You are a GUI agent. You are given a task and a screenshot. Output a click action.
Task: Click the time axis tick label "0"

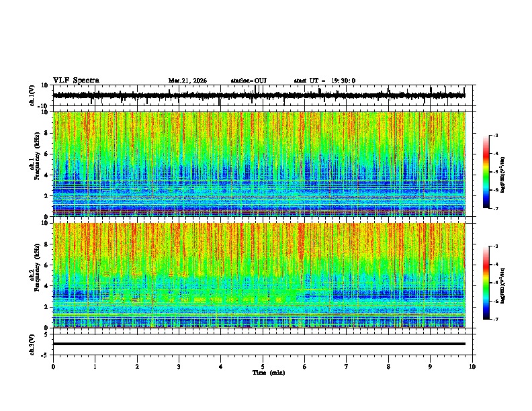coord(53,367)
